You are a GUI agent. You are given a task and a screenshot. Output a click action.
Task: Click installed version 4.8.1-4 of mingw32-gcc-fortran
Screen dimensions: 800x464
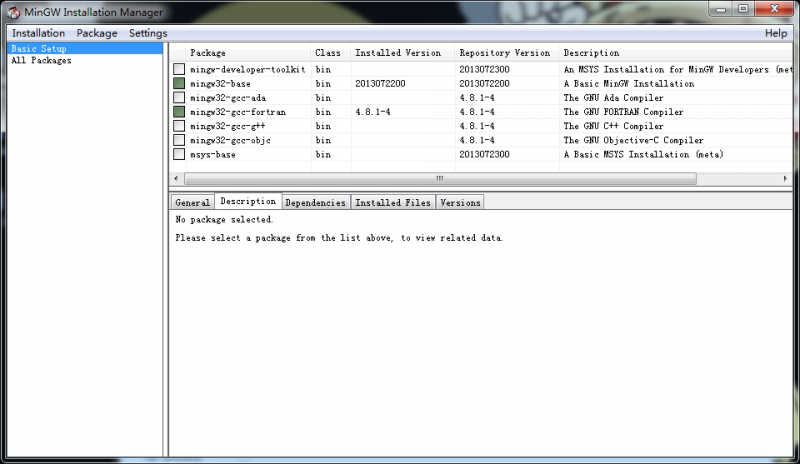(x=373, y=112)
